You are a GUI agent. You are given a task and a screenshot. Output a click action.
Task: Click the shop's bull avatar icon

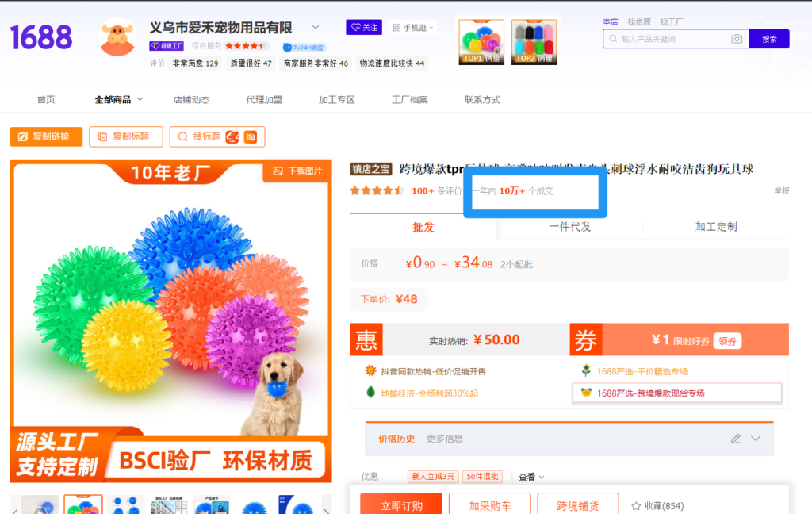117,37
